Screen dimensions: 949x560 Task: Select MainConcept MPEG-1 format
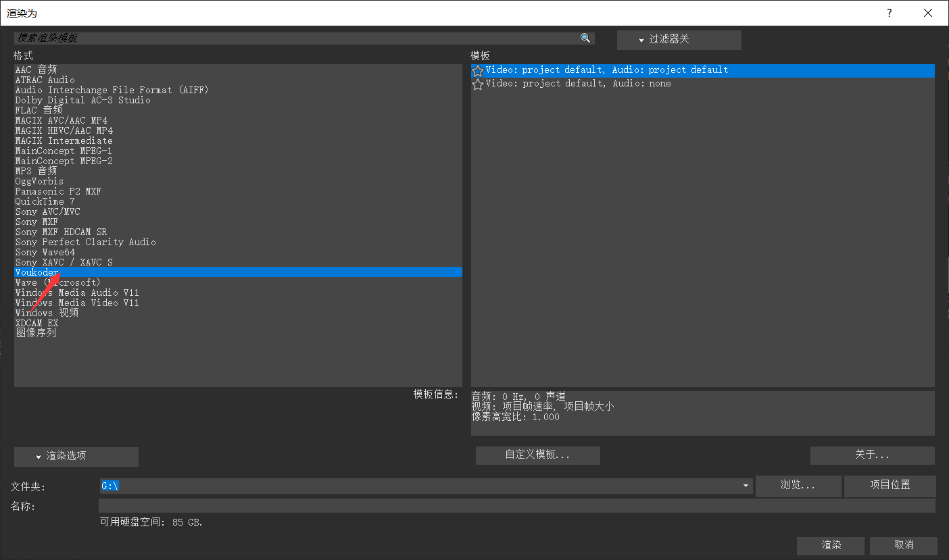pos(238,151)
